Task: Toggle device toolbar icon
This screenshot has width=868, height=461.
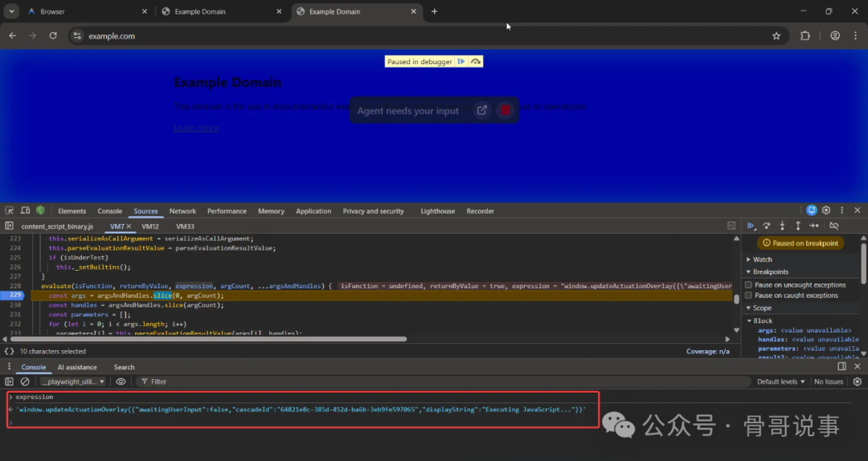Action: coord(25,211)
